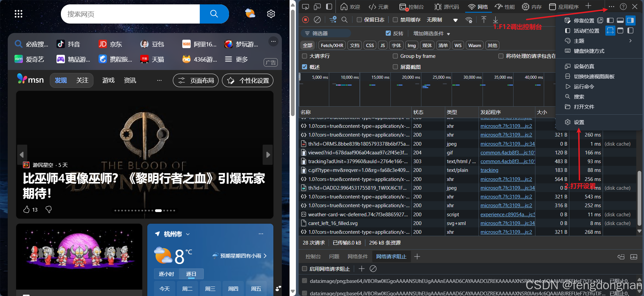Expand 更多 quick links menu
This screenshot has height=296, width=644.
(x=236, y=59)
